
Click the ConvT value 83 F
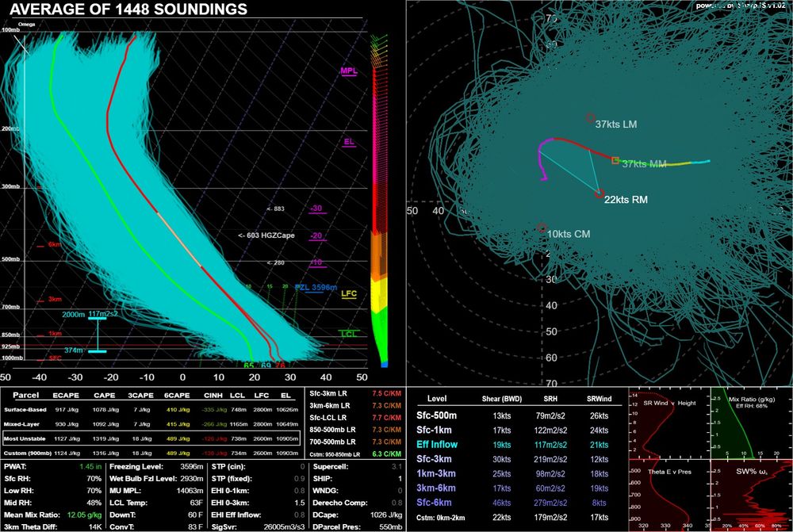tap(195, 527)
